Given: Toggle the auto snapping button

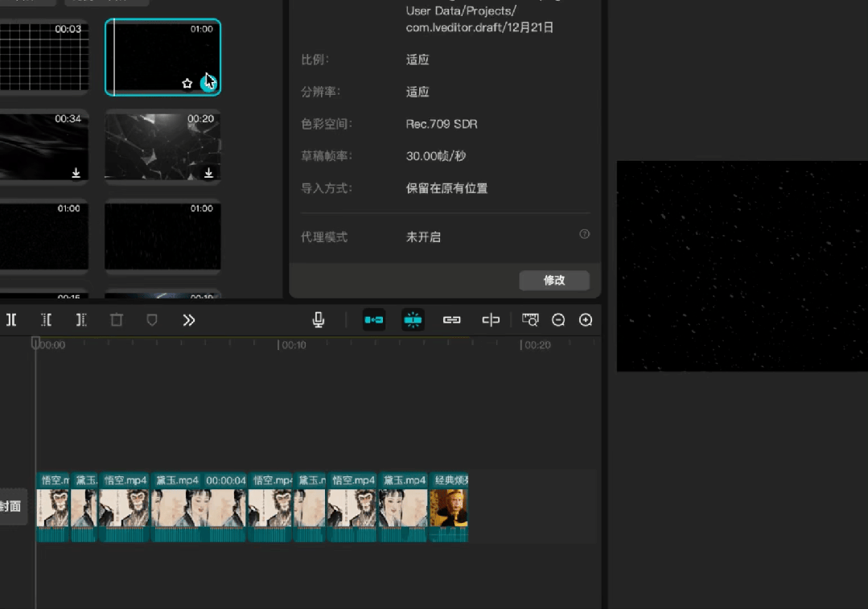Looking at the screenshot, I should [413, 320].
